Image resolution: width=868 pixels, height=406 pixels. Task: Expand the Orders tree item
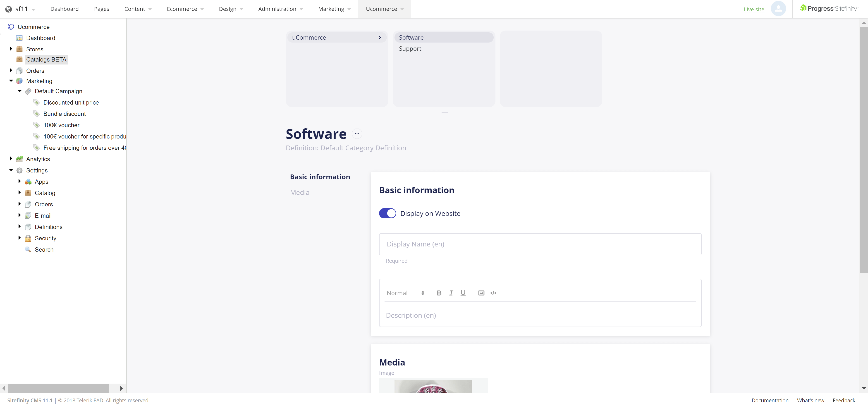[x=11, y=70]
